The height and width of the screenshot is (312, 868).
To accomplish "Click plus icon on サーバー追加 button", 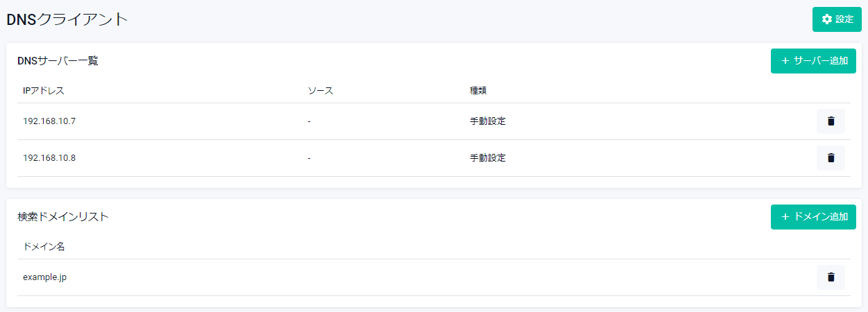I will [785, 61].
